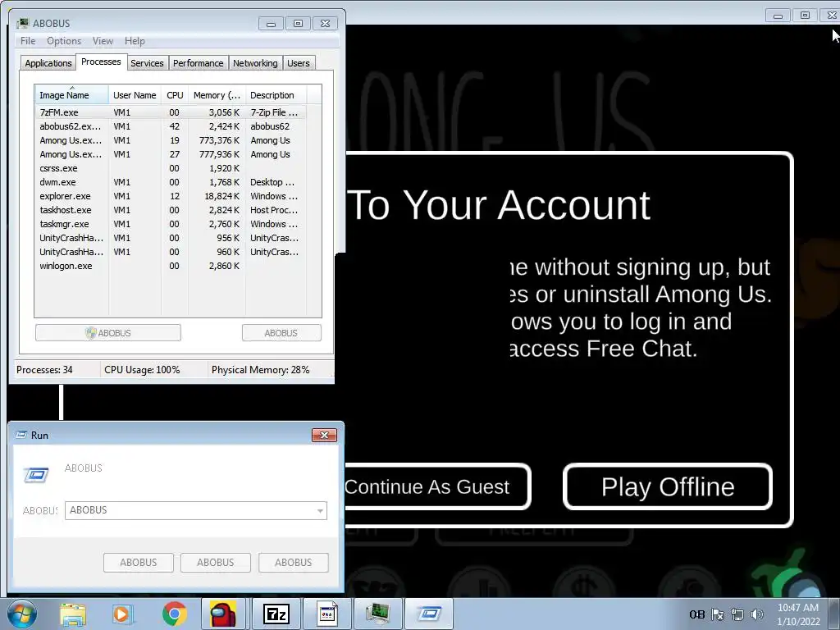Image resolution: width=840 pixels, height=630 pixels.
Task: Select the Among Us.exe row using 777,936 K
Action: pos(171,154)
